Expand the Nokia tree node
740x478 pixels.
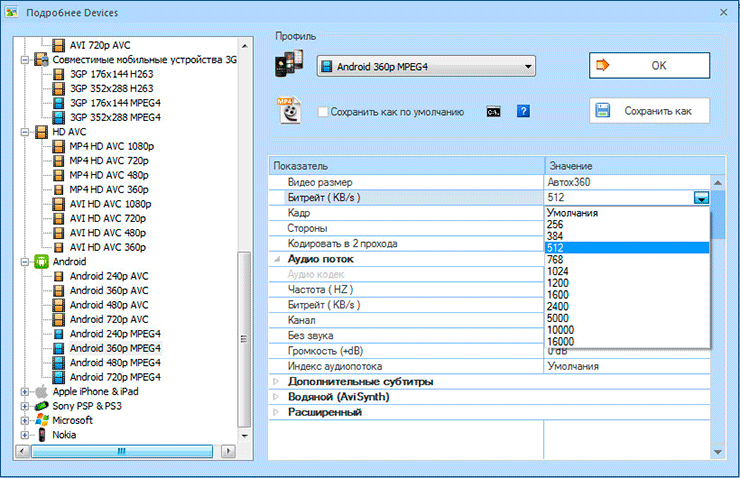coord(25,435)
